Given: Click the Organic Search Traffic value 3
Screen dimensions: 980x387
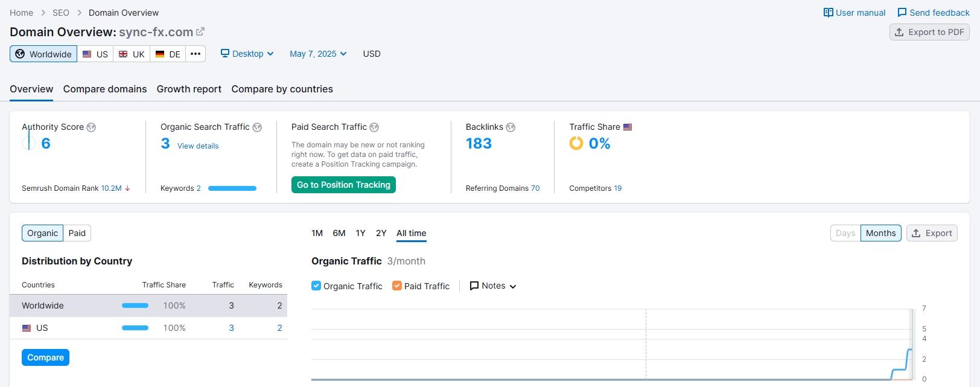Looking at the screenshot, I should [x=165, y=144].
